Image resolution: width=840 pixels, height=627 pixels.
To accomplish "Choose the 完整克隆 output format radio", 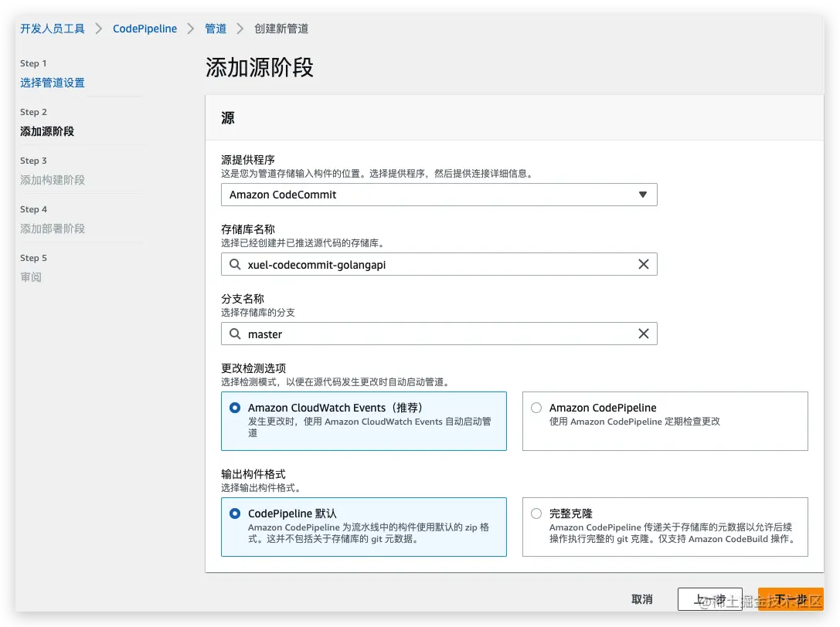I will coord(536,513).
